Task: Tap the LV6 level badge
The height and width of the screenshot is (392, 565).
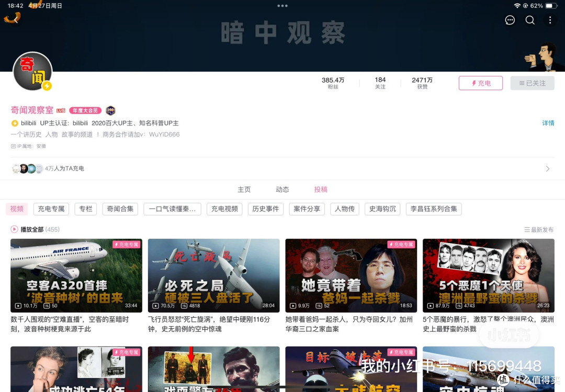Action: click(61, 110)
